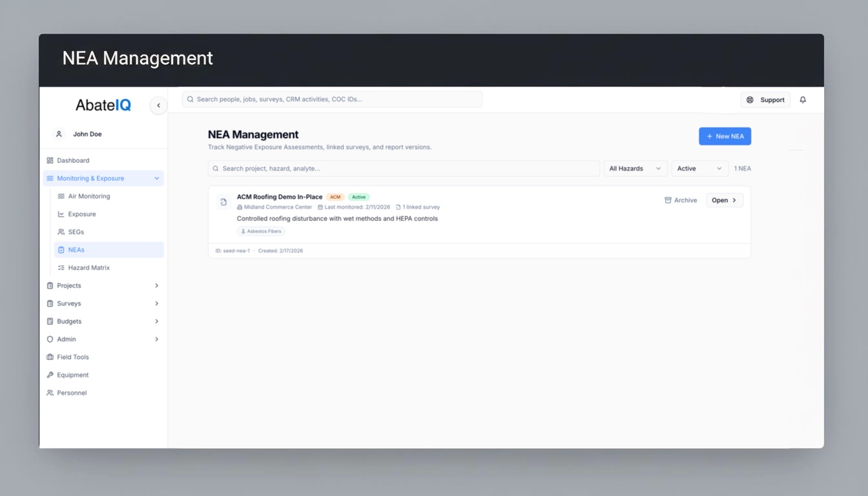The height and width of the screenshot is (496, 868).
Task: Click the NEA list search magnifier icon
Action: (216, 169)
